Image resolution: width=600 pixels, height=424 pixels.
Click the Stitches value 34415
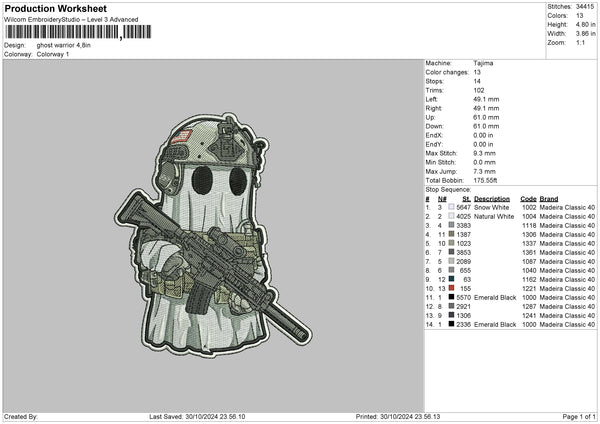pos(585,7)
